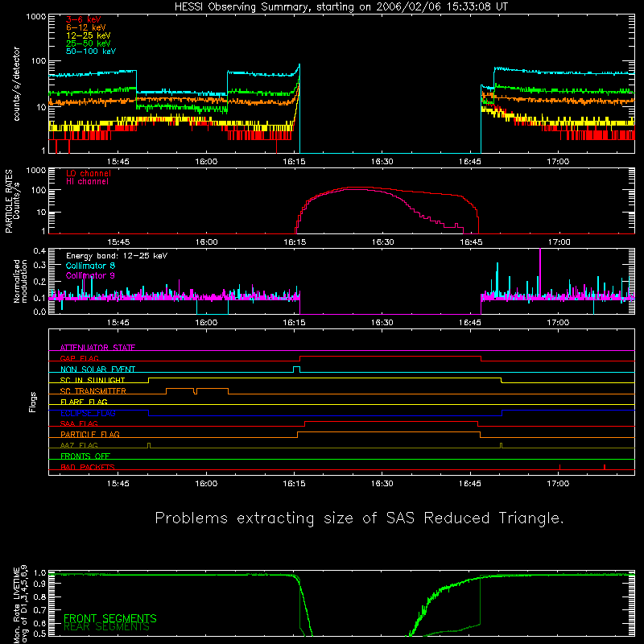Select the green 'FRONTS_OFF' label
Screen dimensions: 644x644
85,456
